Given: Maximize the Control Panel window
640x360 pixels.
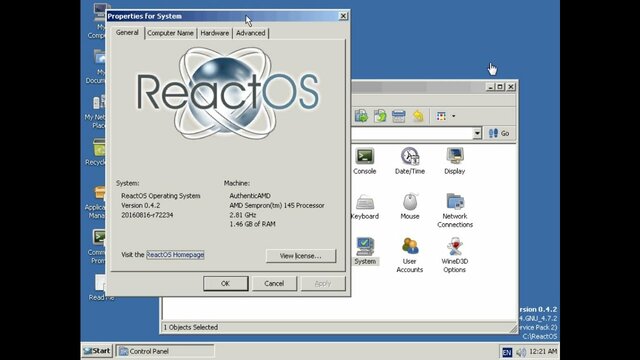Looking at the screenshot, I should coord(500,87).
